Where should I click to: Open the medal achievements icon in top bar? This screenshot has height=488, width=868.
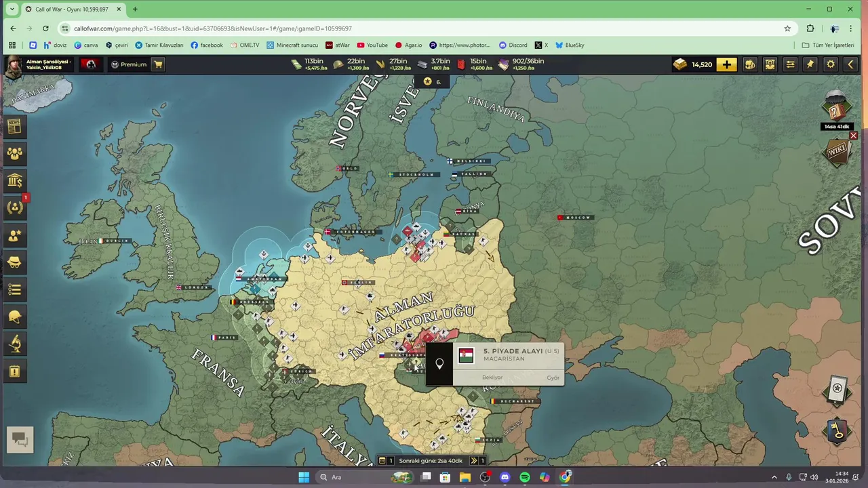770,64
